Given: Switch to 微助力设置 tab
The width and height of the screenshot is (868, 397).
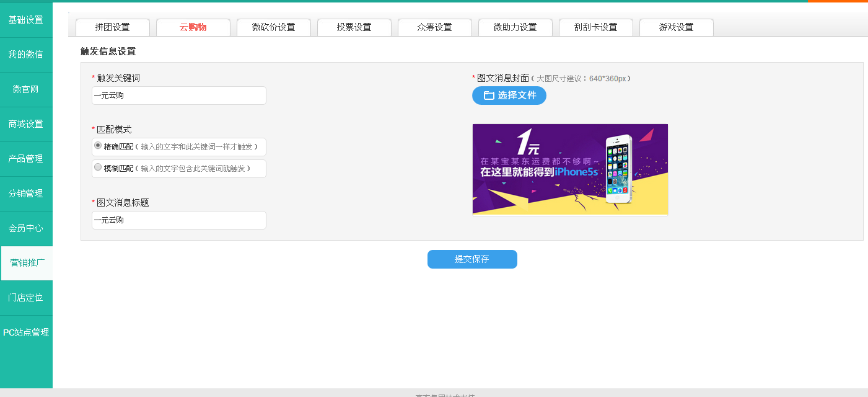Looking at the screenshot, I should pyautogui.click(x=515, y=27).
